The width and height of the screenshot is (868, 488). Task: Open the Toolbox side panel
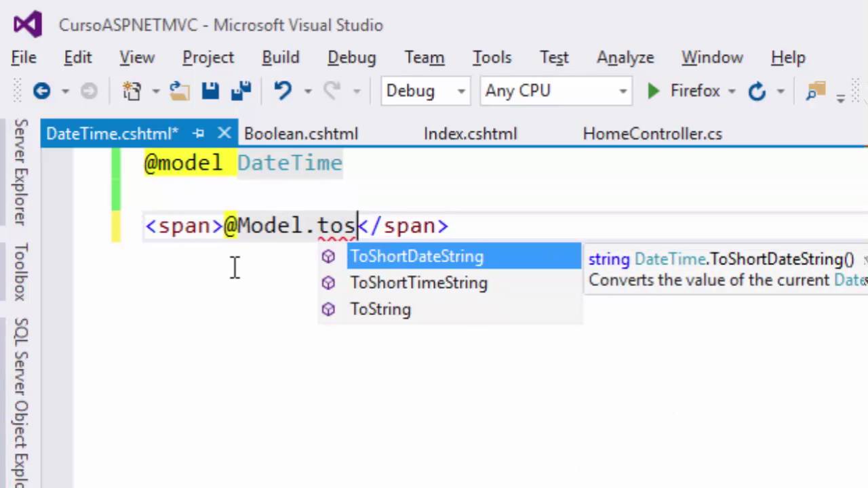click(20, 272)
